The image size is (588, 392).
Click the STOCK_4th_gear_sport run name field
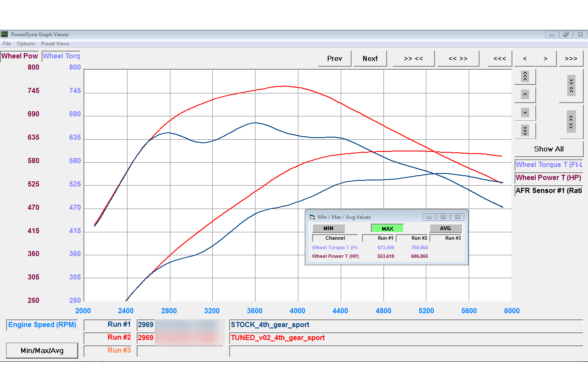(x=406, y=325)
